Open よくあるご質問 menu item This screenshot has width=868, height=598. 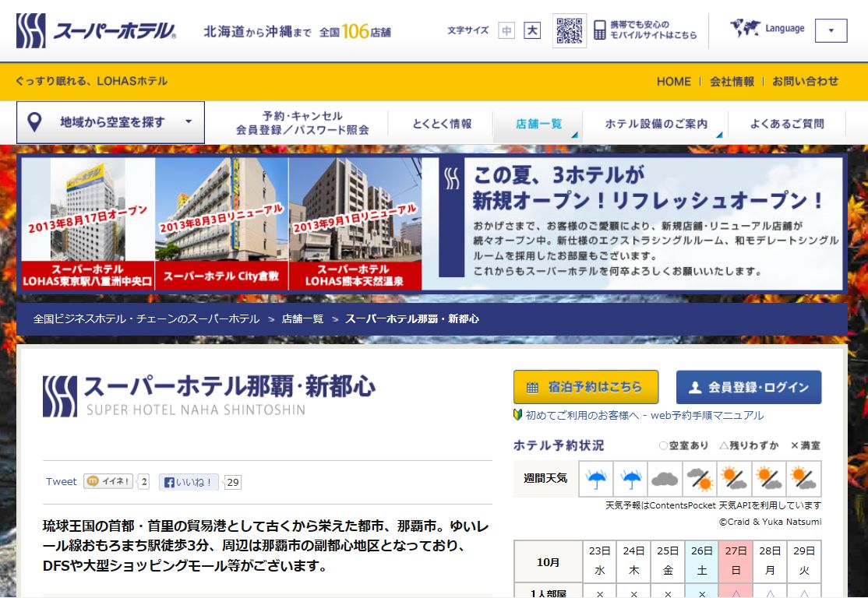tap(787, 124)
